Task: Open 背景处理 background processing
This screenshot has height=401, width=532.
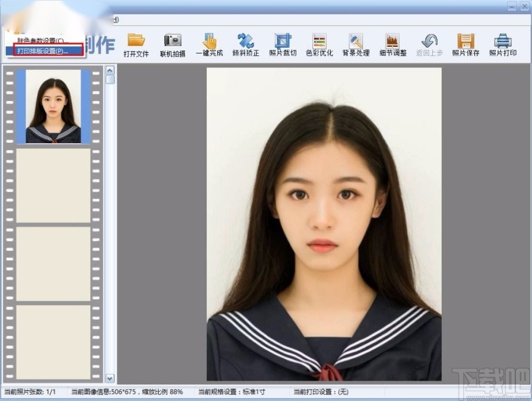Action: pos(356,45)
